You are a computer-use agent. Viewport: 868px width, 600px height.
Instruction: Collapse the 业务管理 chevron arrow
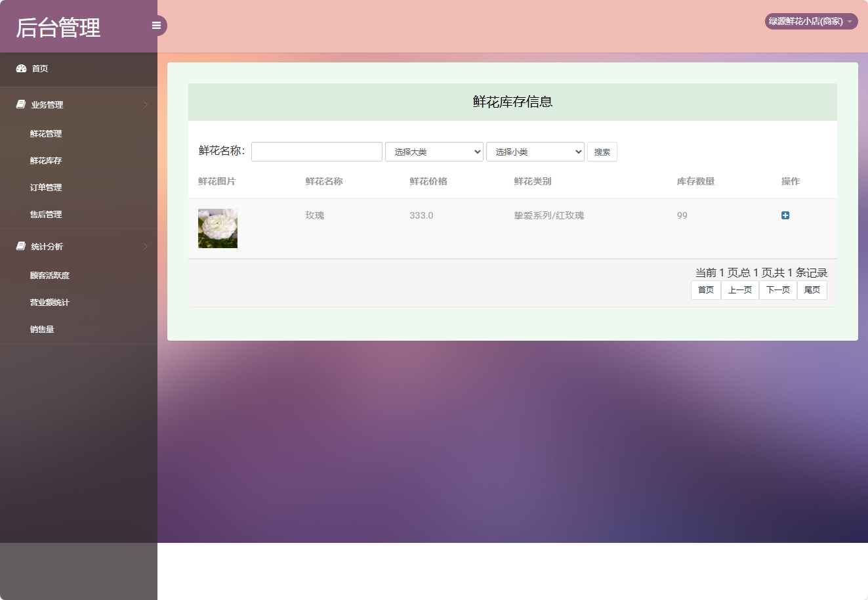pos(146,104)
